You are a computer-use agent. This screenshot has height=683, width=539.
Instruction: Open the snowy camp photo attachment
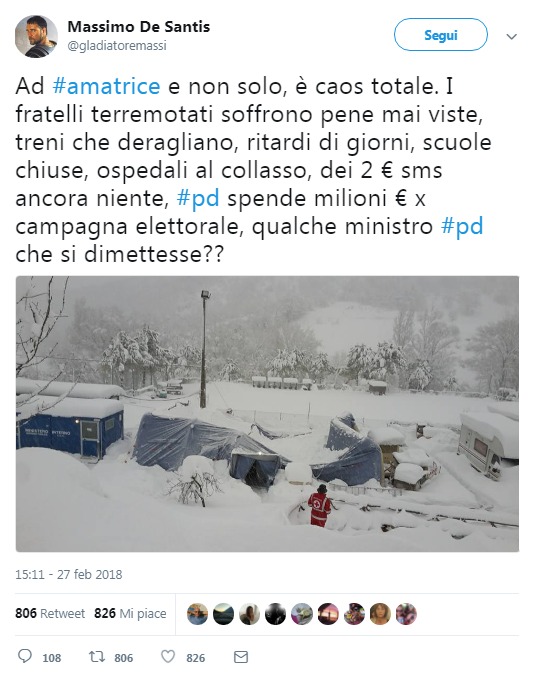[x=267, y=414]
